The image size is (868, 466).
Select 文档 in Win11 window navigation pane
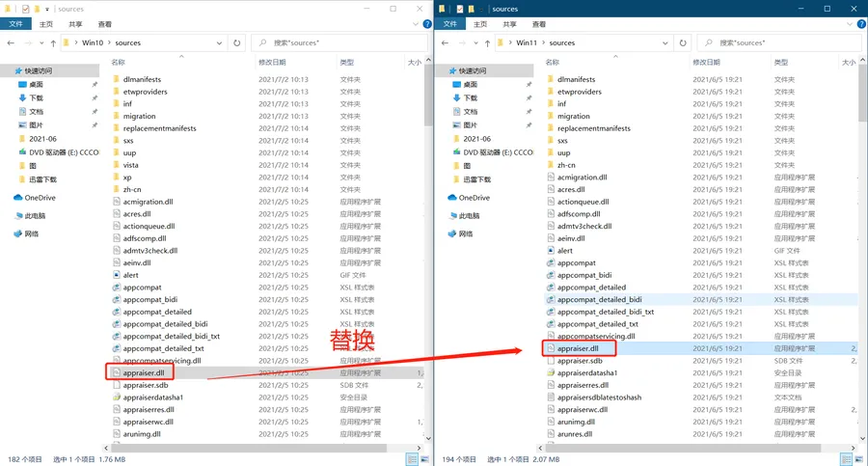(470, 111)
